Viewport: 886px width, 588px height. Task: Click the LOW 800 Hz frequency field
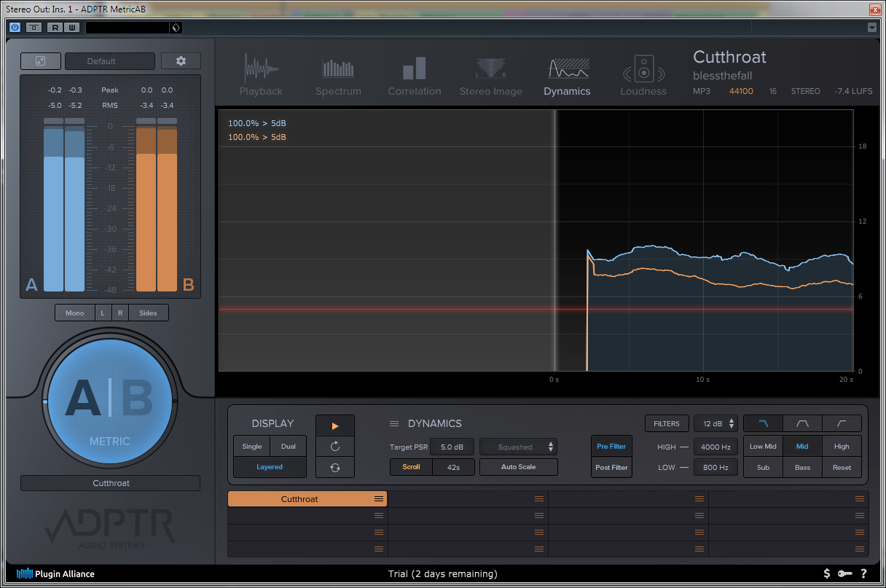tap(716, 467)
